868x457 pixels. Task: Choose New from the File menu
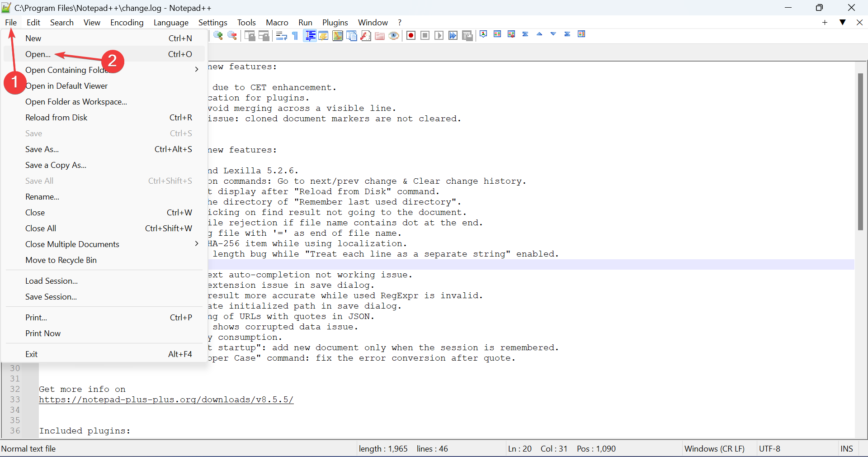(x=104, y=38)
